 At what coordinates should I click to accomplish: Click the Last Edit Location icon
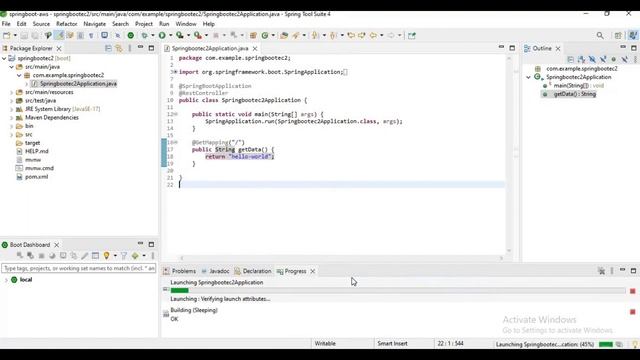tap(351, 36)
